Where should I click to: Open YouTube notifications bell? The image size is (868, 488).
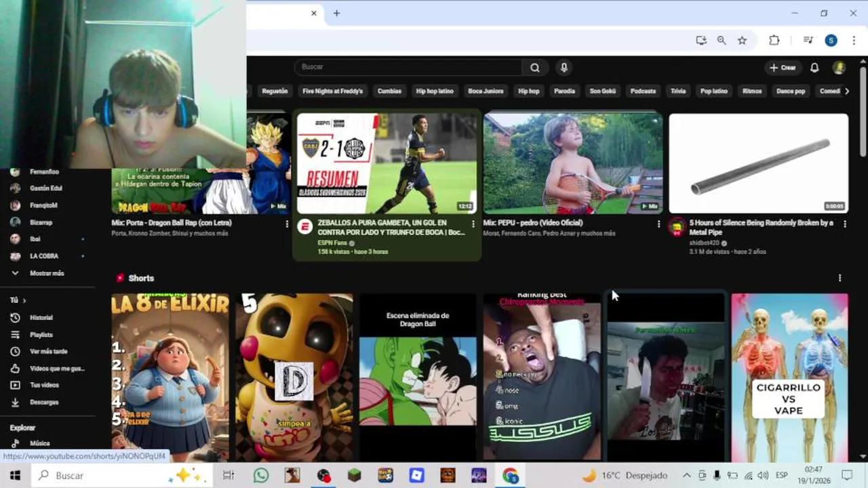814,68
